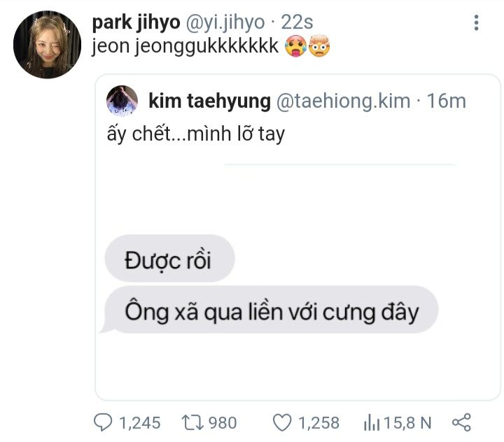The height and width of the screenshot is (442, 504).
Task: Click the "Ông xã qua liền" message bubble
Action: 272,311
